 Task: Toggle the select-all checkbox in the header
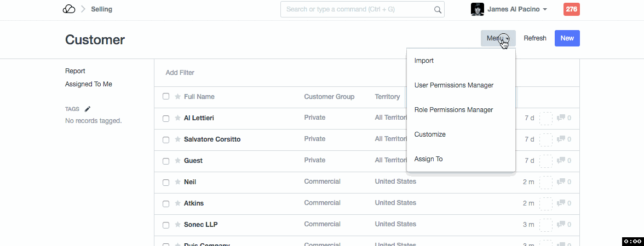coord(166,97)
